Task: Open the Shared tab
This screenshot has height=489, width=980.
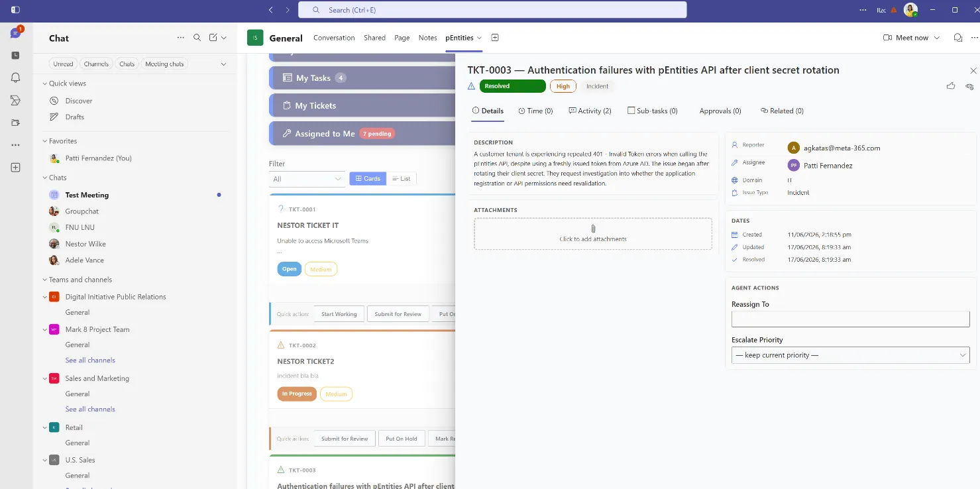Action: 374,38
